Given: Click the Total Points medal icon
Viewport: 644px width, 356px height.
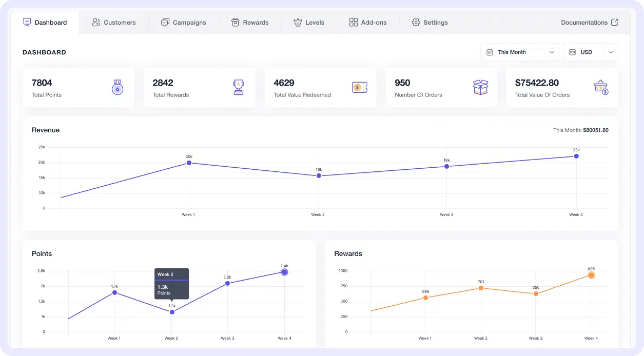Looking at the screenshot, I should coord(118,87).
